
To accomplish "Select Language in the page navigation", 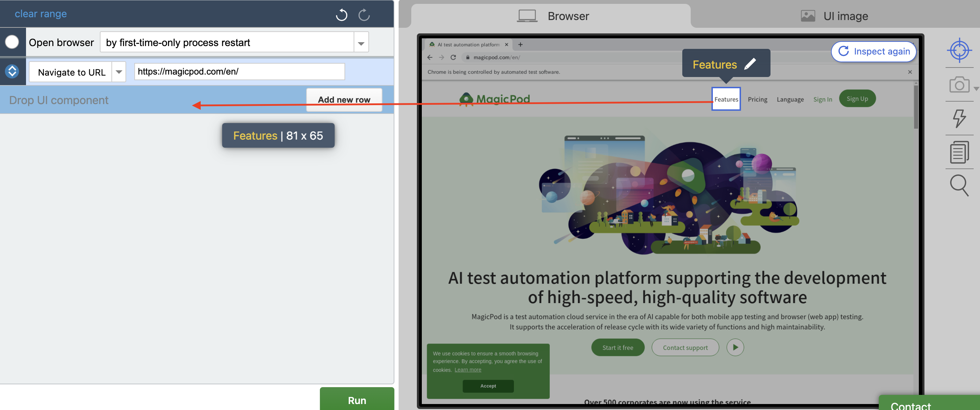I will click(x=790, y=100).
